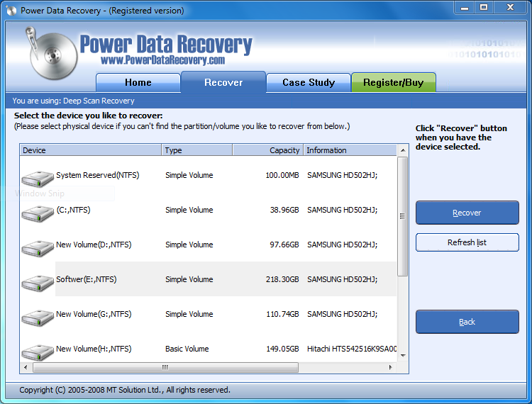Viewport: 532px width, 404px height.
Task: Click the drive icon for New Volume(G:,NTFS)
Action: [x=38, y=318]
